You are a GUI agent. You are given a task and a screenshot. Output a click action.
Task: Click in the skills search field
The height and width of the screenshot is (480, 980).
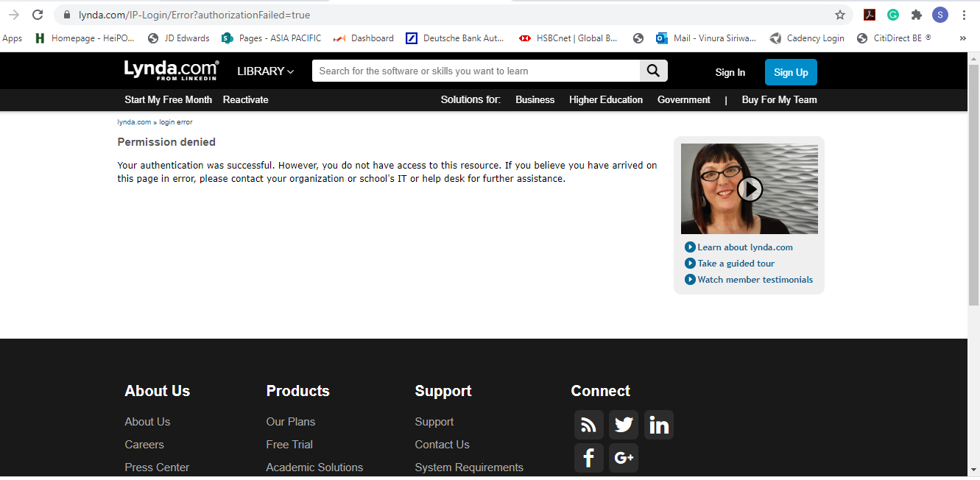tap(476, 71)
